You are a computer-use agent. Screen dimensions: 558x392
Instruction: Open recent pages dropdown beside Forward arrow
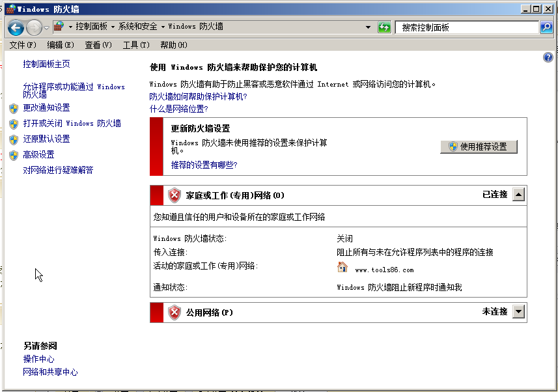[46, 27]
